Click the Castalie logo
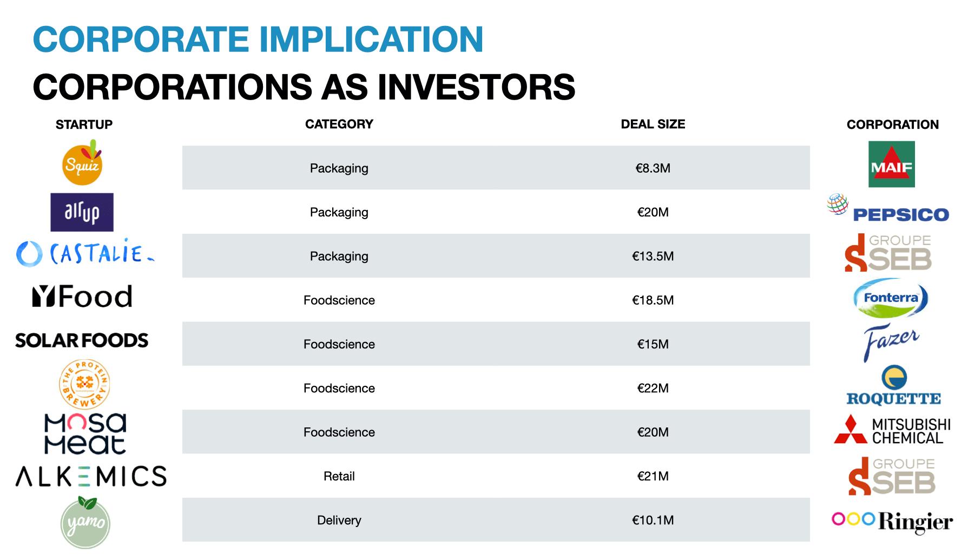The image size is (968, 560). (x=85, y=253)
